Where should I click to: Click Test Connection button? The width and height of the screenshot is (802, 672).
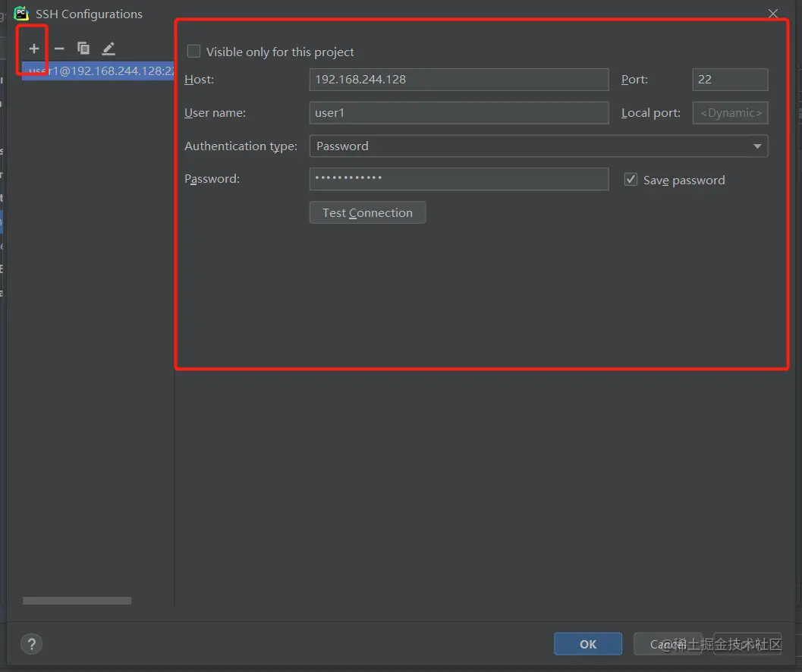pos(368,212)
